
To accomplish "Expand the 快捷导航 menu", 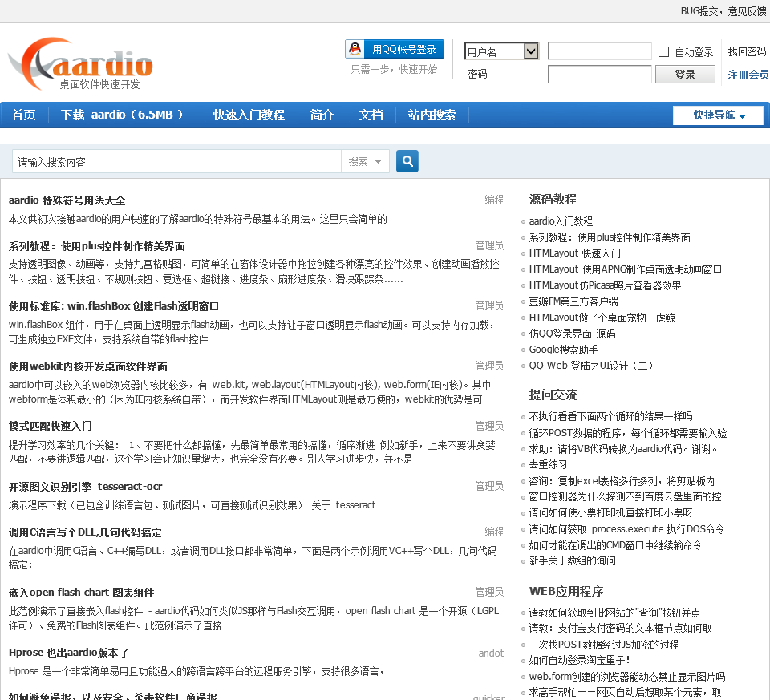I will pos(718,115).
